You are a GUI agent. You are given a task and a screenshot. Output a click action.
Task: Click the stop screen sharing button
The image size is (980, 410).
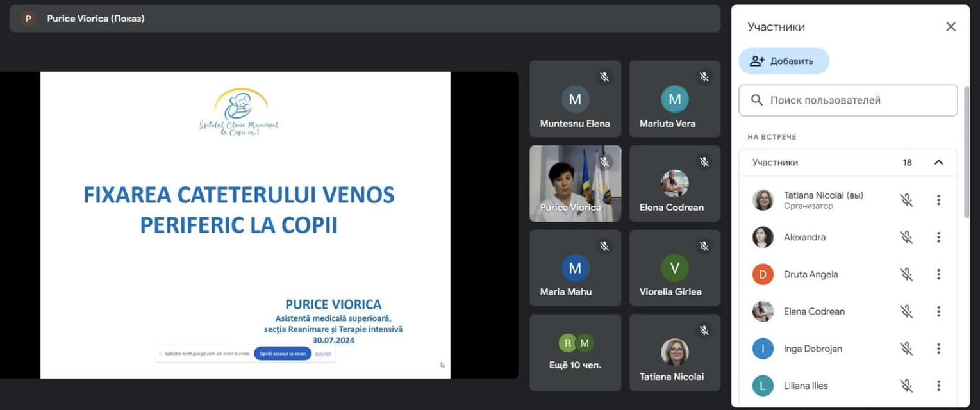pyautogui.click(x=283, y=354)
